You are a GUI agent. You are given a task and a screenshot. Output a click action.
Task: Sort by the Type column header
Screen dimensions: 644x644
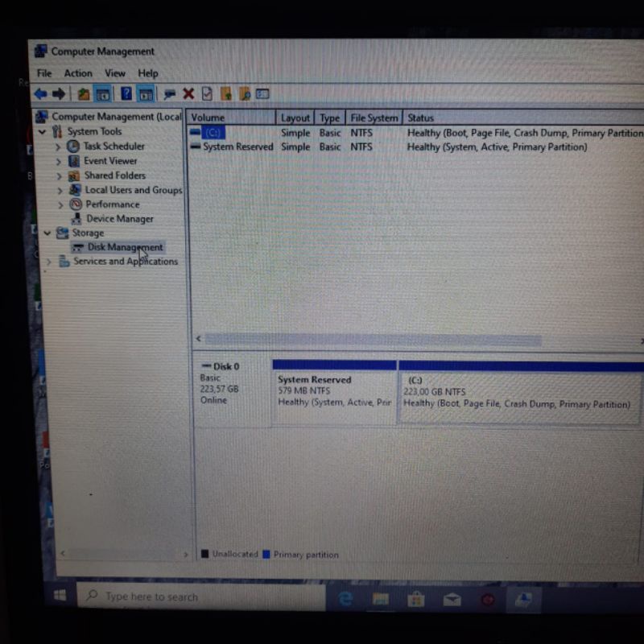tap(330, 118)
